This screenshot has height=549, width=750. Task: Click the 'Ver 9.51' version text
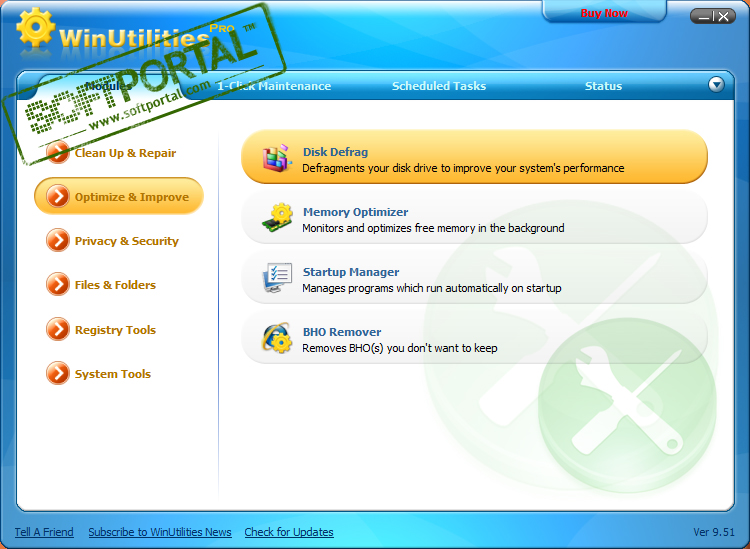[714, 532]
